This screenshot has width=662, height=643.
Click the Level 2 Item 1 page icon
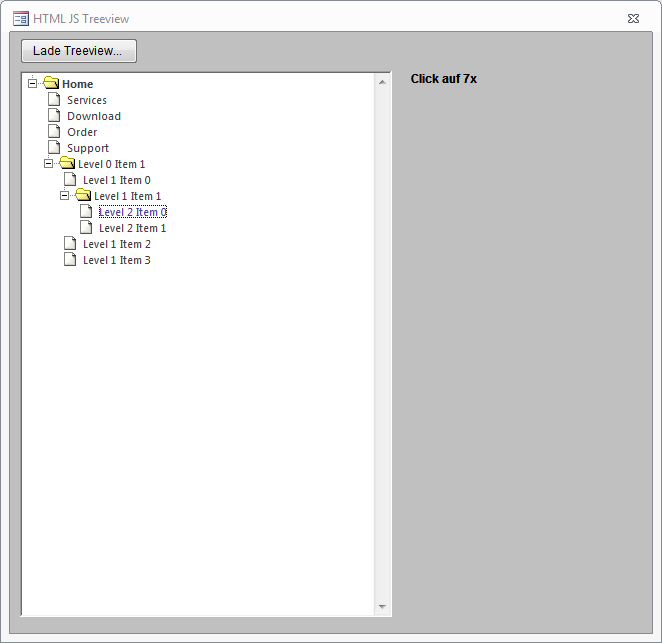(x=87, y=228)
